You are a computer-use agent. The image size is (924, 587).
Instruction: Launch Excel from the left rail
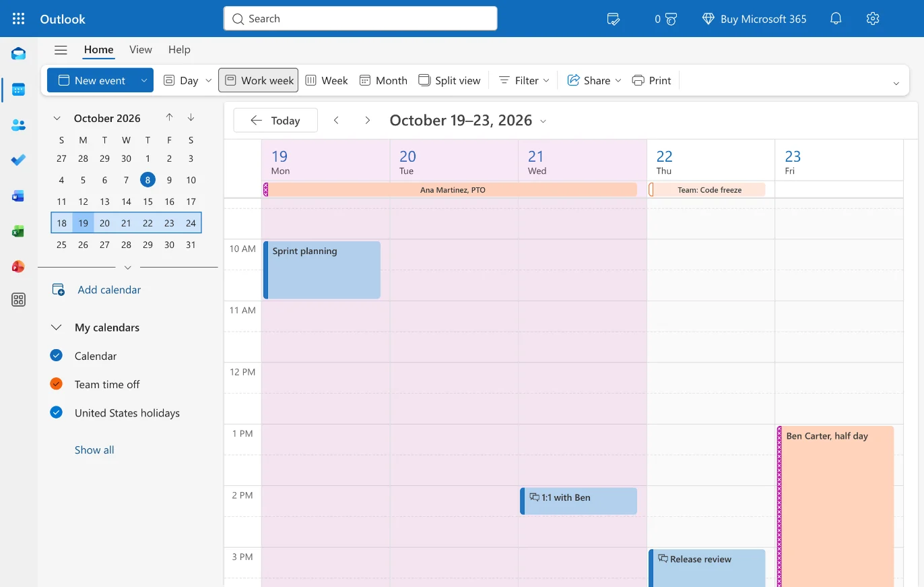[x=18, y=231]
